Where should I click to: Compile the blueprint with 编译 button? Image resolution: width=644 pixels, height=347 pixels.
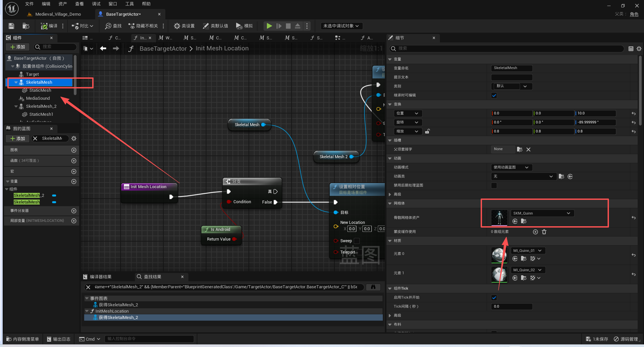[x=49, y=26]
